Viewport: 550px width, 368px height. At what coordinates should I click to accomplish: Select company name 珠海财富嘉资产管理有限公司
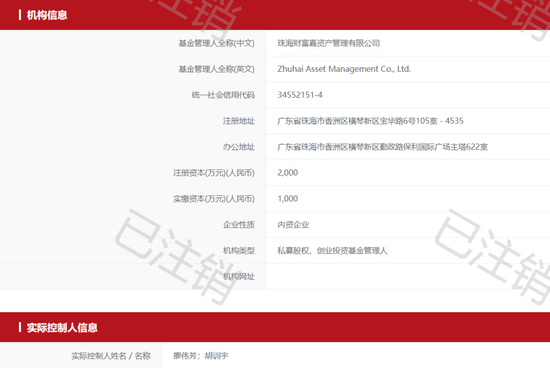tap(328, 43)
